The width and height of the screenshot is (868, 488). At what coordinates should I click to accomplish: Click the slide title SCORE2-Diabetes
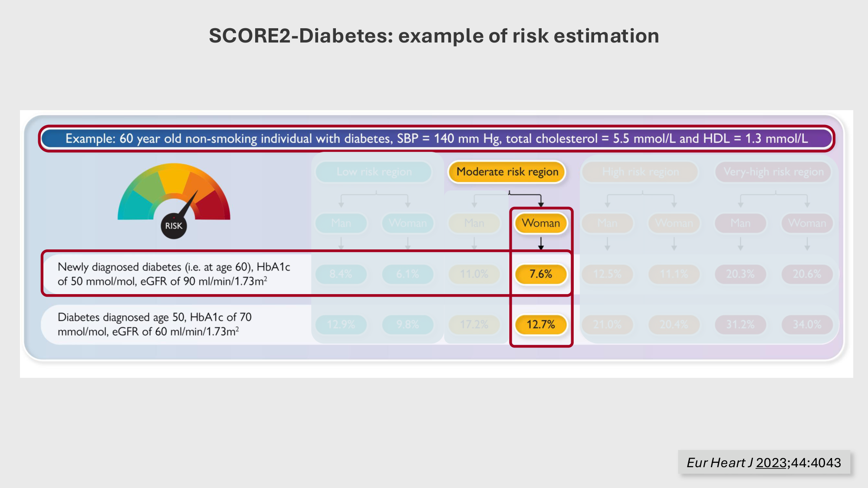(x=434, y=36)
